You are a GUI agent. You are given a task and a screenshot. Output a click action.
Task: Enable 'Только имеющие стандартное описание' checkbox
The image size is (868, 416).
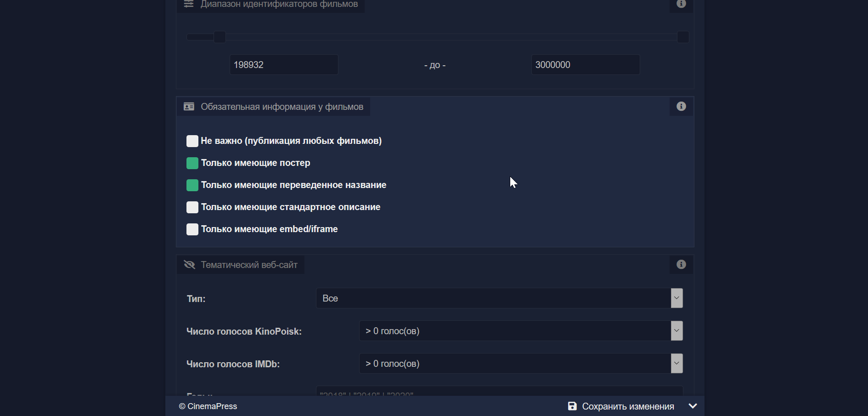pyautogui.click(x=192, y=207)
